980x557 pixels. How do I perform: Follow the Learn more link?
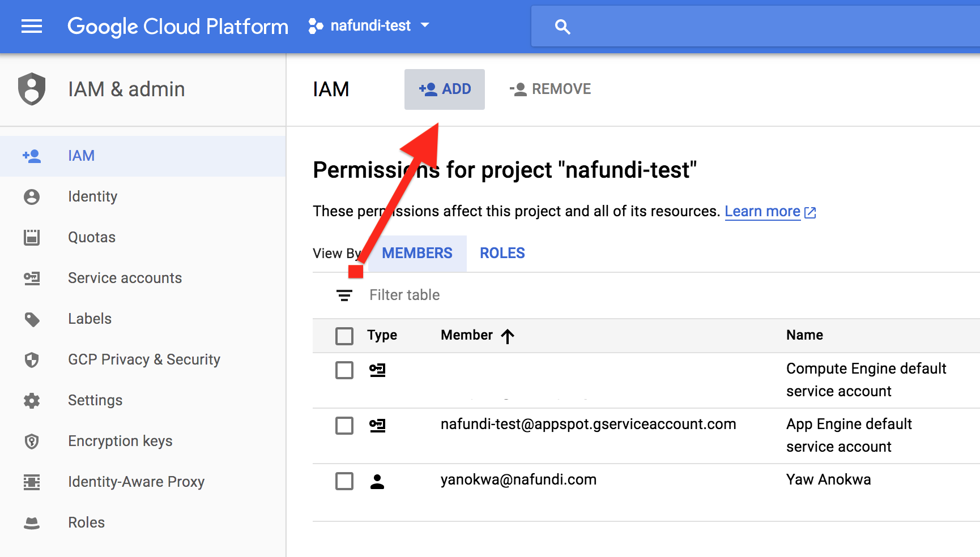tap(762, 211)
